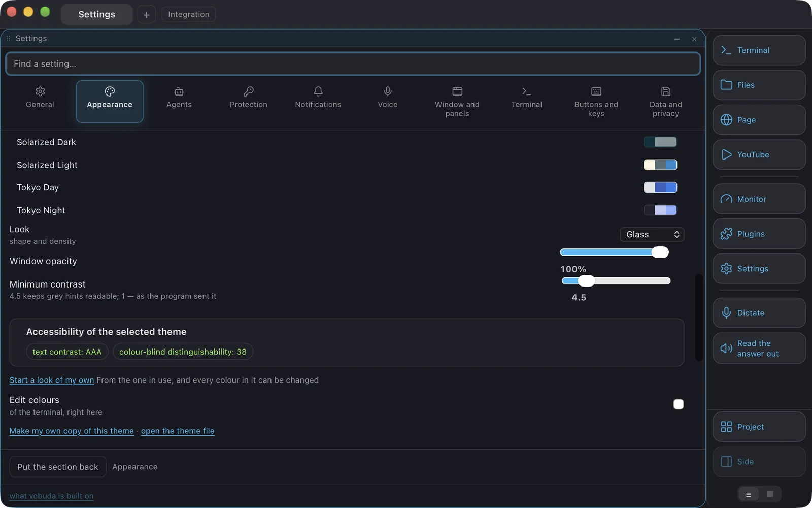Viewport: 812px width, 508px height.
Task: Open the Project grid button
Action: coord(759,427)
